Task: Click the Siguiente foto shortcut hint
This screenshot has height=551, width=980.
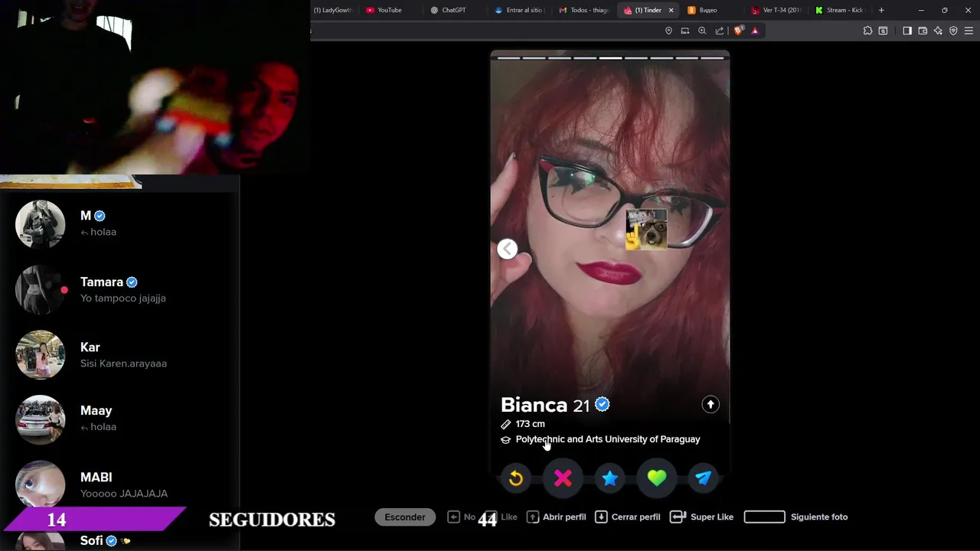Action: coord(796,517)
